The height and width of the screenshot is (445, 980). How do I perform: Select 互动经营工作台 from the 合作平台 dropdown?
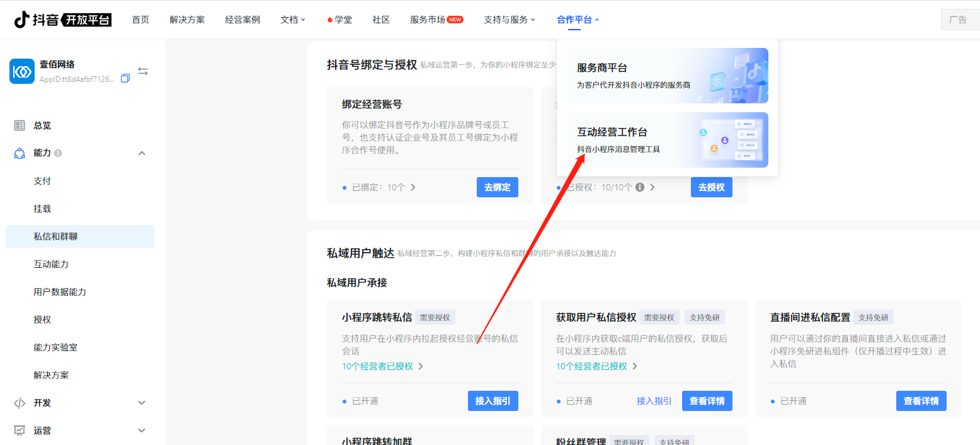668,140
